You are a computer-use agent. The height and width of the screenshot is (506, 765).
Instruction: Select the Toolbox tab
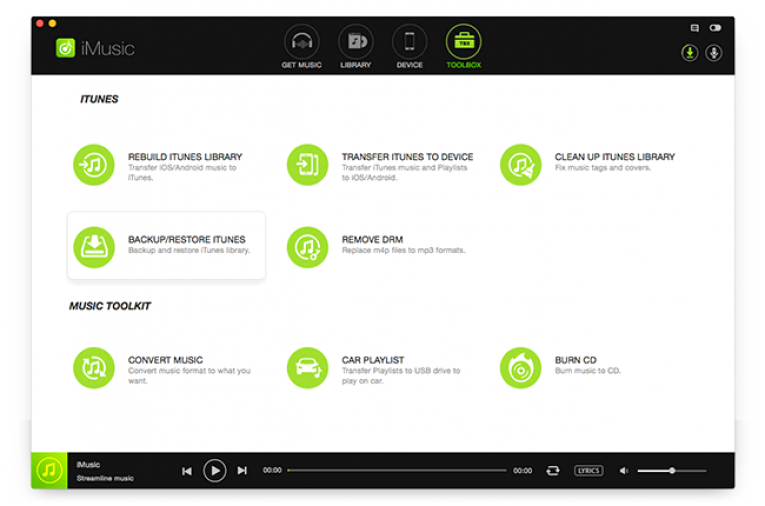(x=463, y=47)
